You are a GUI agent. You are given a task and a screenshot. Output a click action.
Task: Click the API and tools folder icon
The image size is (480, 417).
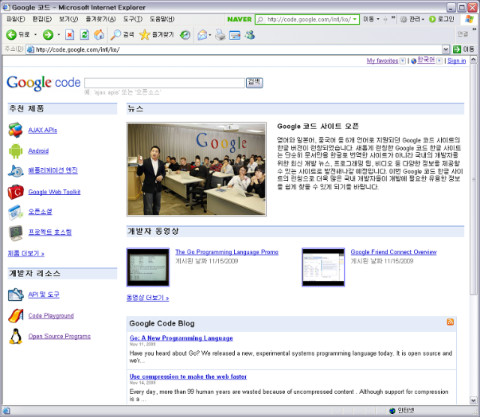point(16,295)
